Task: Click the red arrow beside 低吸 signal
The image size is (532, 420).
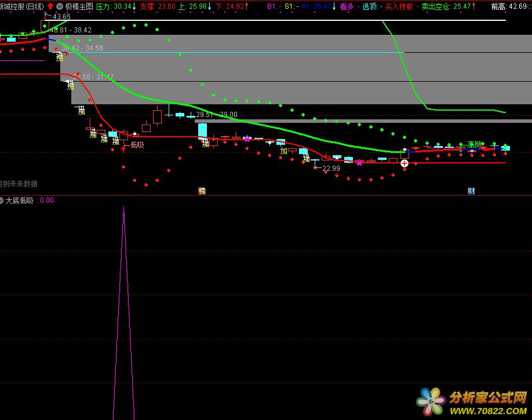Action: (x=123, y=149)
